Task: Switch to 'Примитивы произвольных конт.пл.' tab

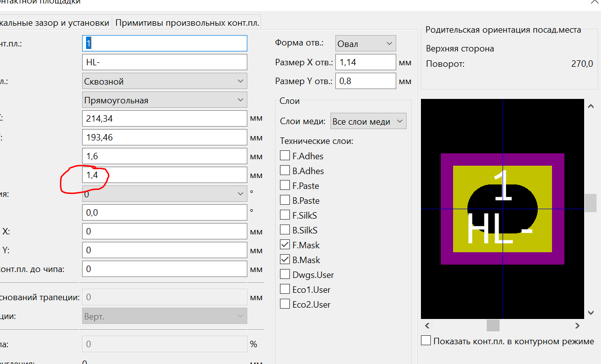Action: pyautogui.click(x=187, y=23)
